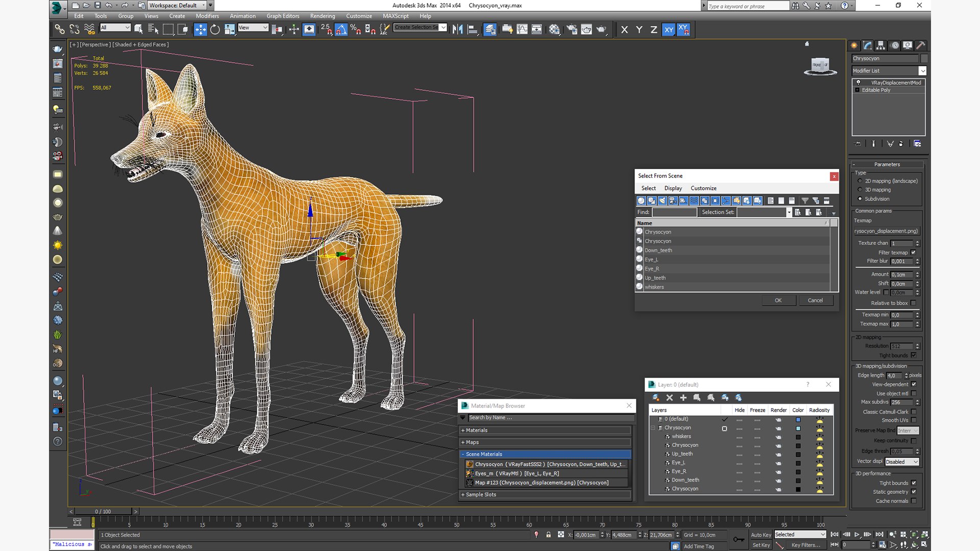Click the Z axis constraint button
The height and width of the screenshot is (551, 980).
(653, 30)
